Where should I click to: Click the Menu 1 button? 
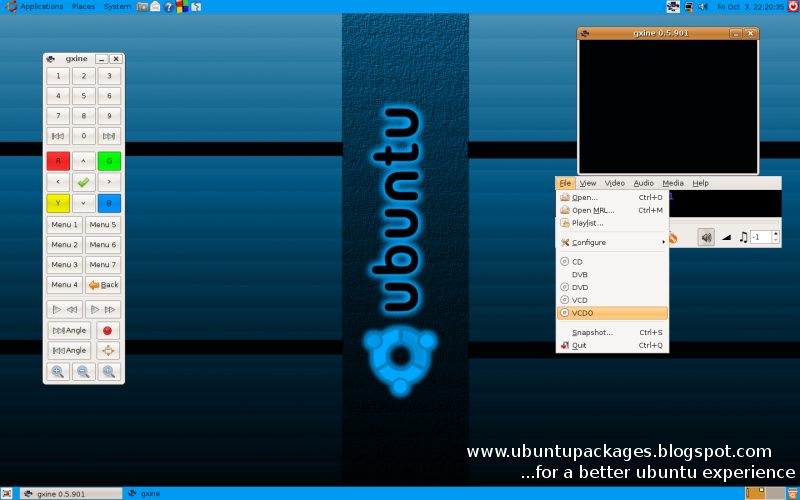click(x=65, y=224)
